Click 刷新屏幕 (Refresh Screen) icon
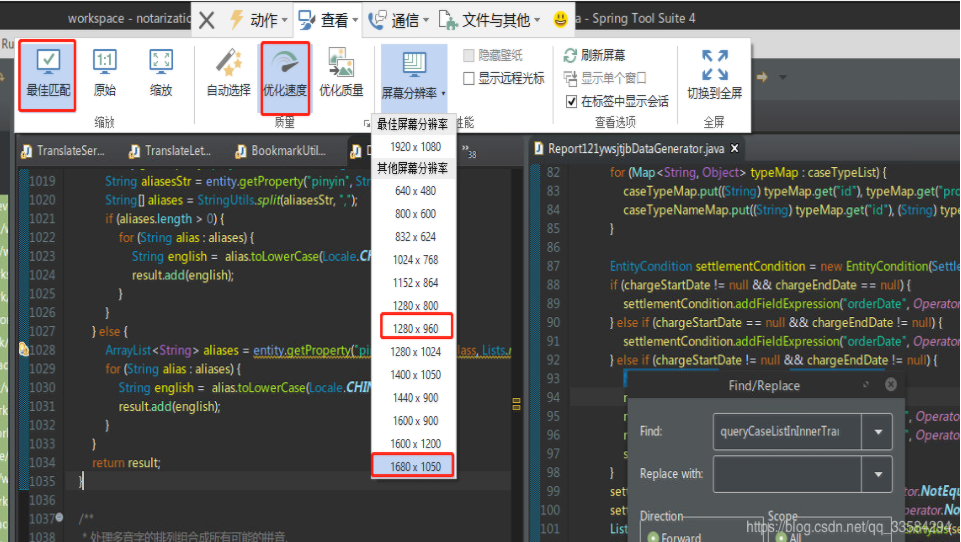Screen dimensions: 961x542 (x=595, y=56)
